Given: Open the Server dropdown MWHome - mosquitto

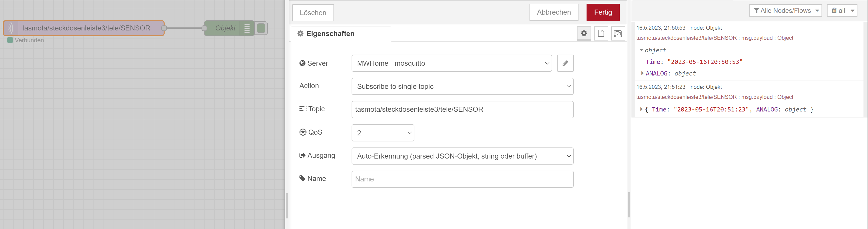Looking at the screenshot, I should click(452, 63).
